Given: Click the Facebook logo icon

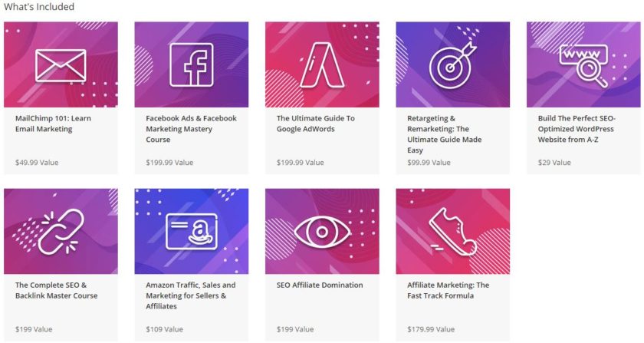Looking at the screenshot, I should pos(192,65).
